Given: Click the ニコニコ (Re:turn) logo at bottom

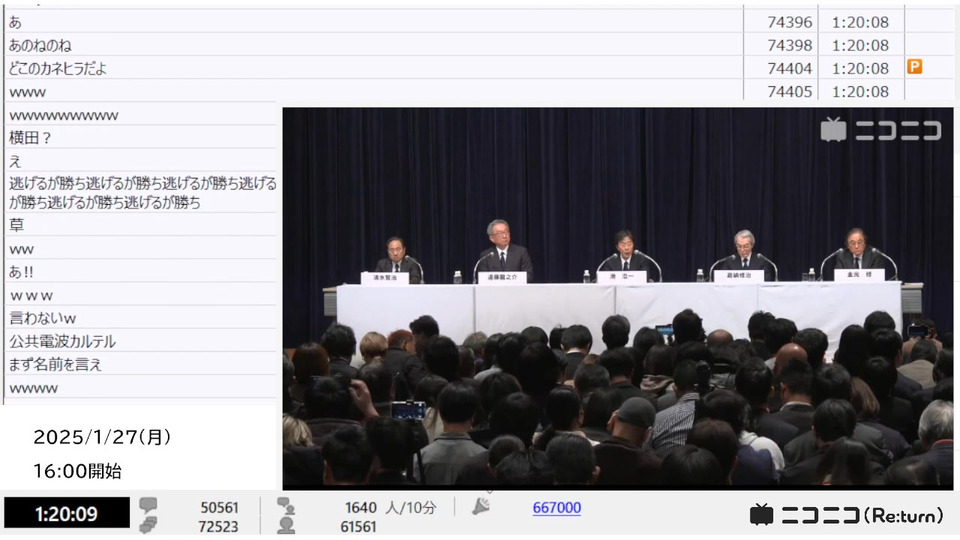Looking at the screenshot, I should pyautogui.click(x=847, y=515).
